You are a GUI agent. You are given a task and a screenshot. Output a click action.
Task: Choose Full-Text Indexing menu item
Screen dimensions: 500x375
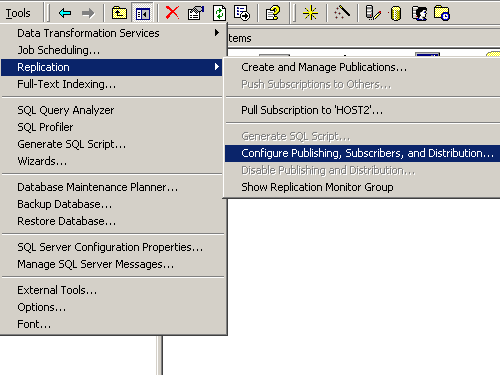tap(112, 84)
